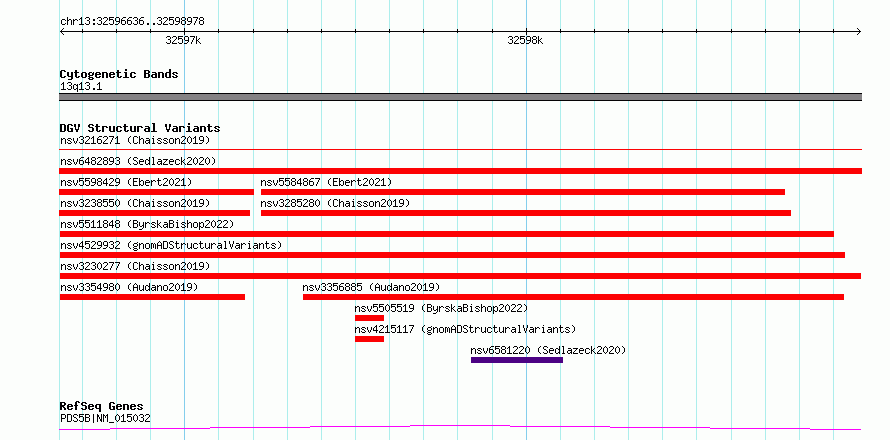The height and width of the screenshot is (440, 890).
Task: Select the red bar under nsv3354980
Action: (152, 297)
